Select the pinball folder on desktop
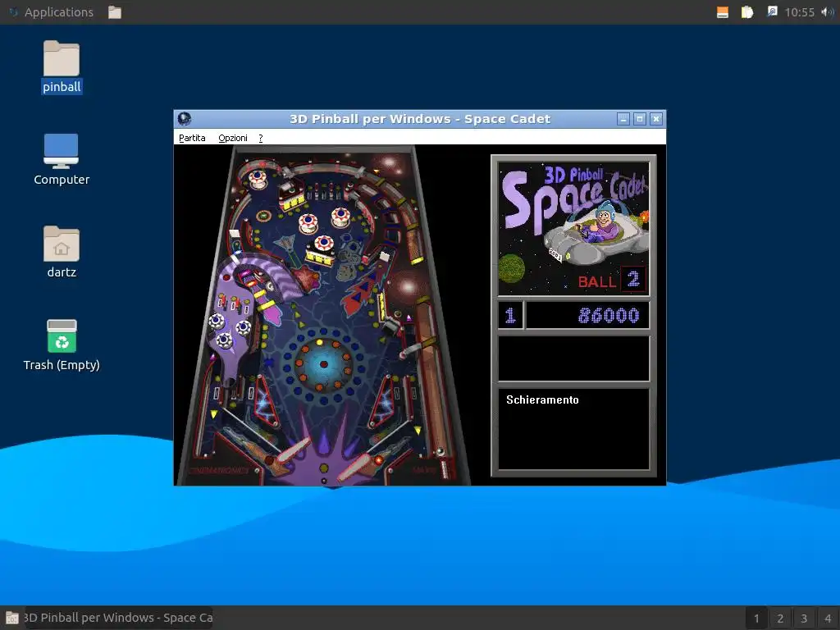Screen dimensions: 840x630 pos(62,67)
